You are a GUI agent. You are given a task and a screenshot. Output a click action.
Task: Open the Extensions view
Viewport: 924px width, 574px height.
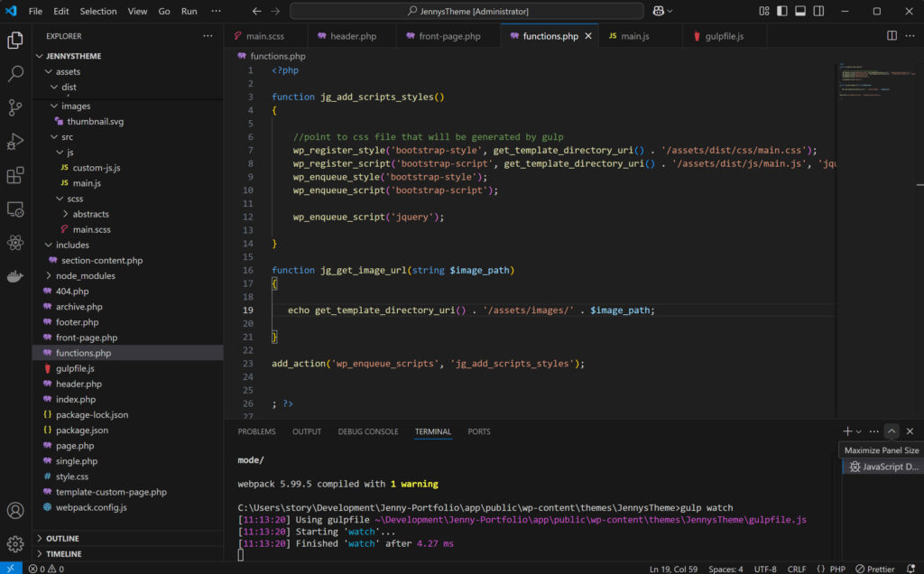click(15, 175)
